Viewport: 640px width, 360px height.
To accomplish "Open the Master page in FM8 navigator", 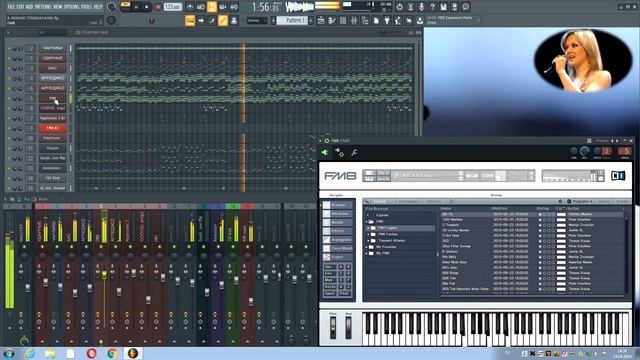I will click(337, 222).
